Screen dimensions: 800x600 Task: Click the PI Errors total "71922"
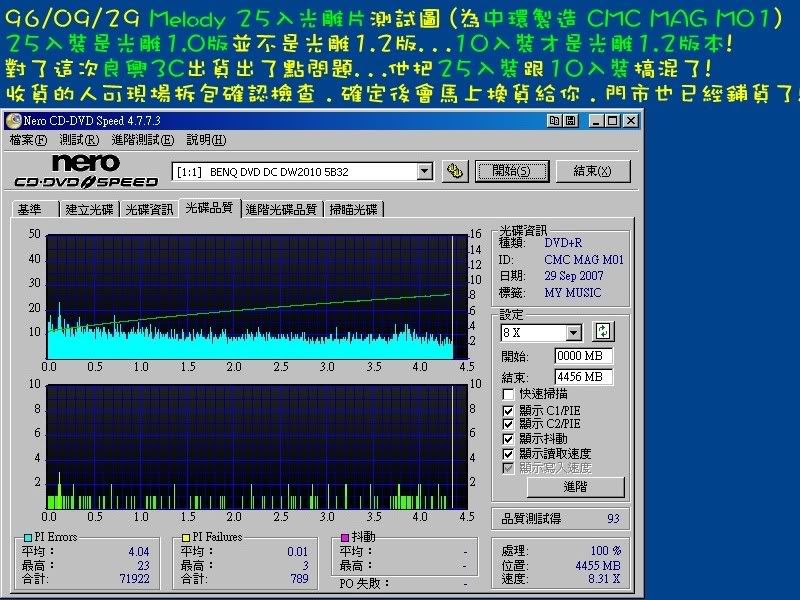click(x=134, y=579)
